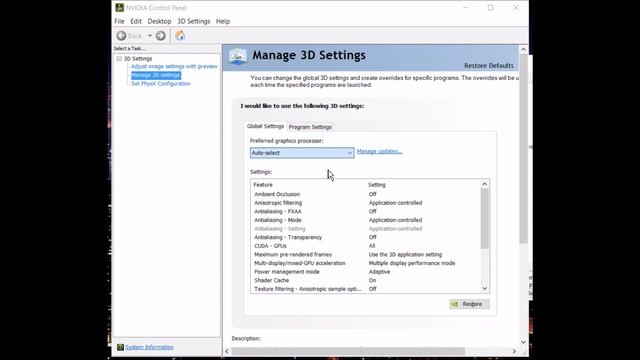This screenshot has height=360, width=640.
Task: Open the Edit menu
Action: [136, 21]
